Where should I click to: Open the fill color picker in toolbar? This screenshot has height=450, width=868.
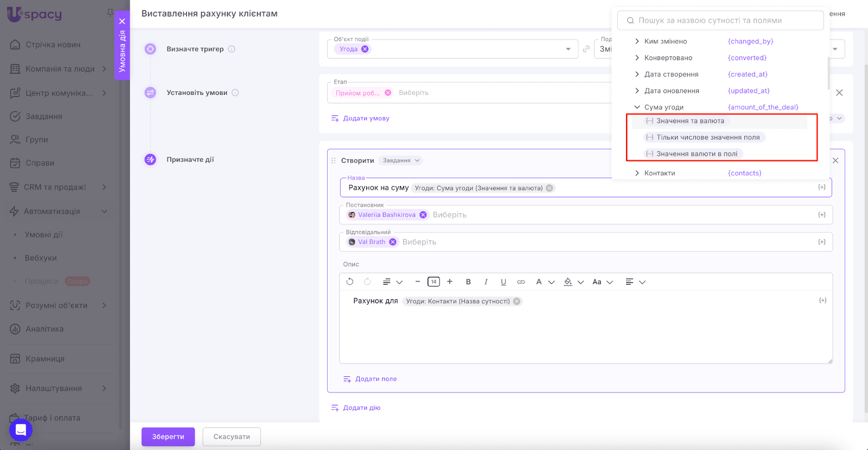click(568, 282)
